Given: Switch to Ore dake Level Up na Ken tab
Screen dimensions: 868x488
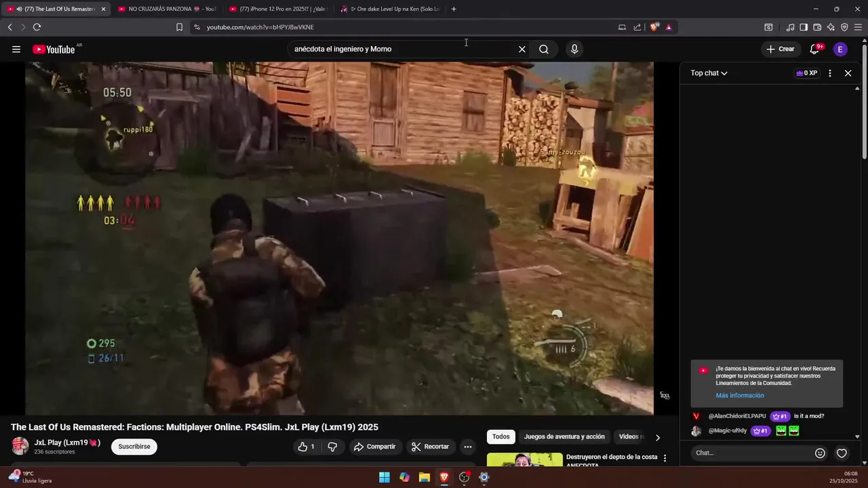Looking at the screenshot, I should click(389, 9).
